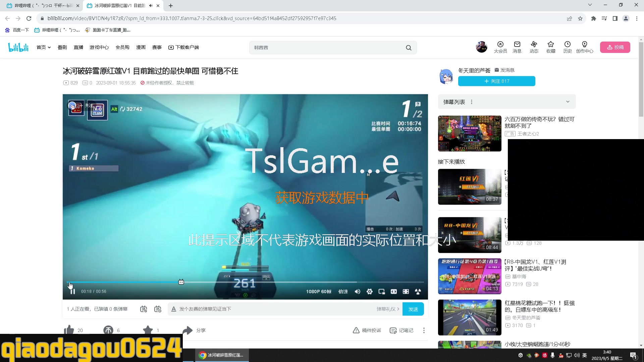644x362 pixels.
Task: Click the 发送 send button
Action: coord(413,309)
